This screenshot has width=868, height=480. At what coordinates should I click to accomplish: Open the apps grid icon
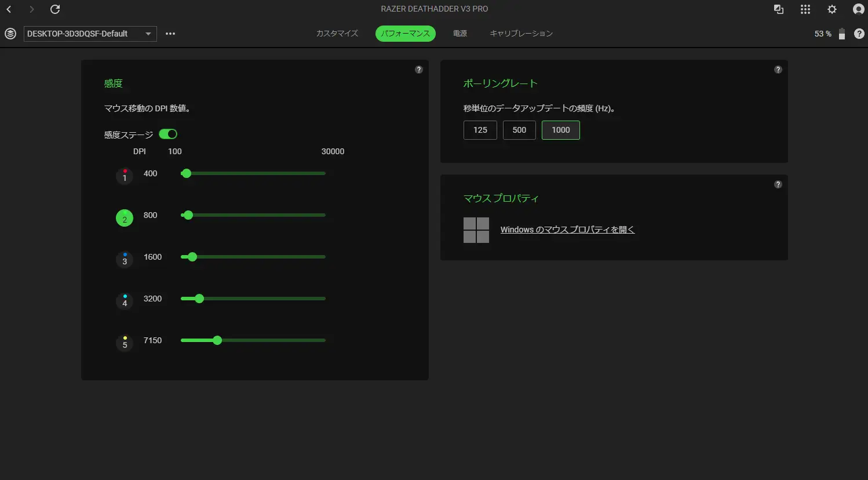(x=805, y=9)
